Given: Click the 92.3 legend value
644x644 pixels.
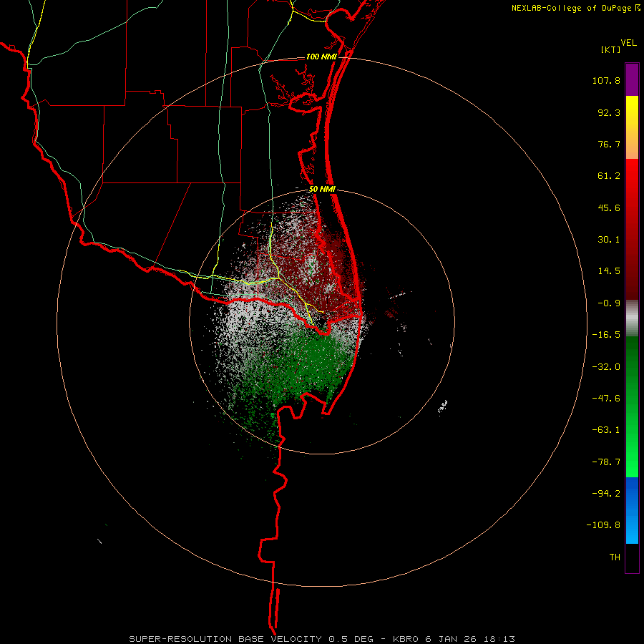Looking at the screenshot, I should [609, 112].
